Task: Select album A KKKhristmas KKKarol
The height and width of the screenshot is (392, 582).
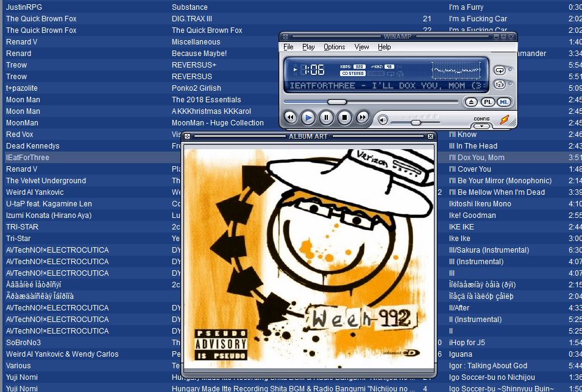Action: pos(211,111)
